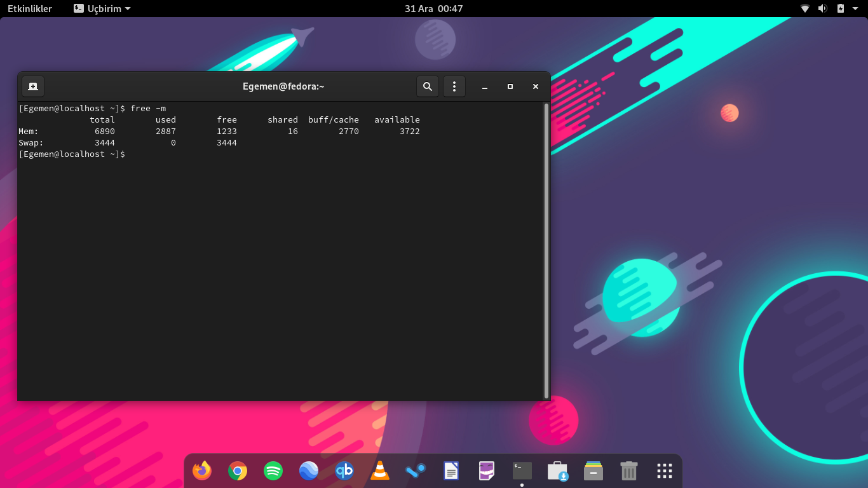
Task: Show all applications with the grid icon
Action: (665, 471)
